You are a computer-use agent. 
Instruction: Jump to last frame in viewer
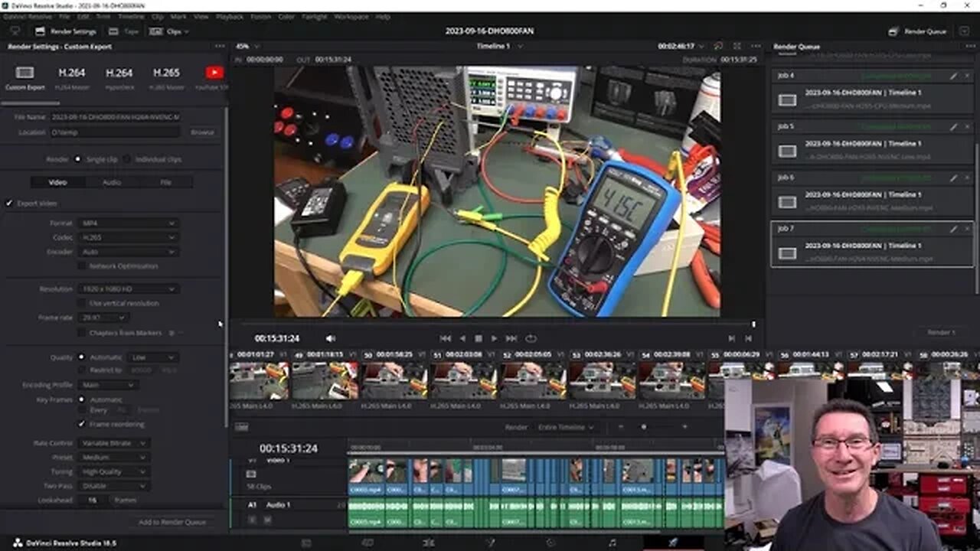point(511,338)
